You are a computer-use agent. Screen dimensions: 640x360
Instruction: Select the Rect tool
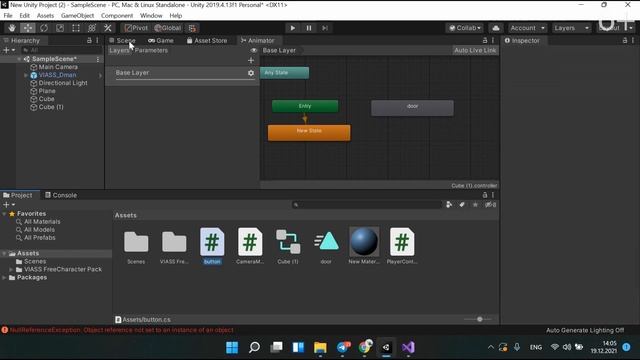(76, 28)
